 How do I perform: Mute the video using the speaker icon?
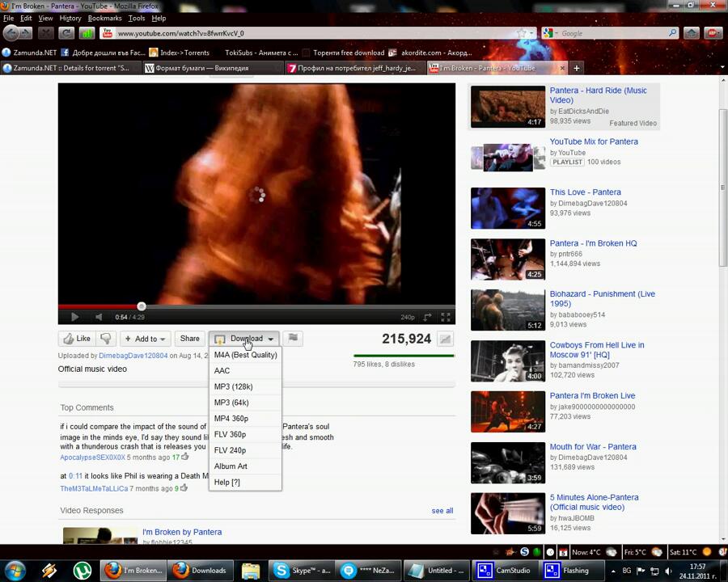99,318
